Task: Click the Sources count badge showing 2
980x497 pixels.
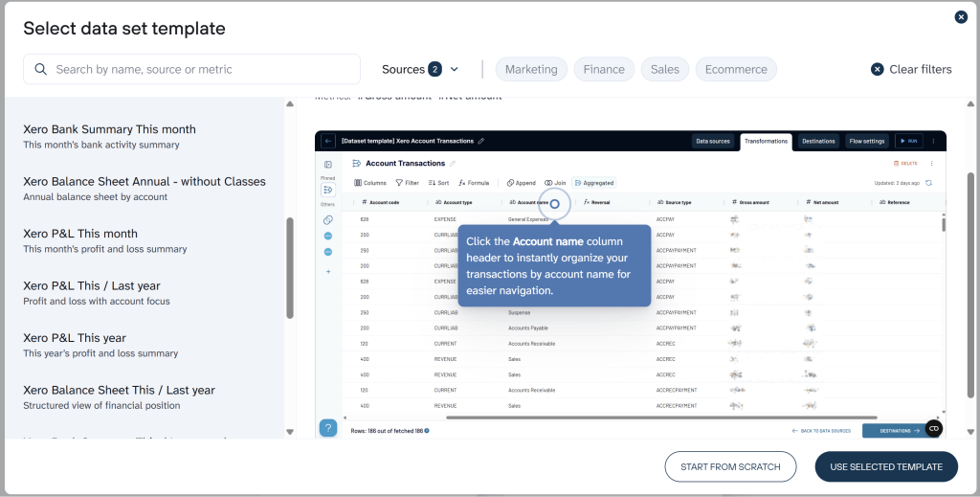Action: pos(435,69)
